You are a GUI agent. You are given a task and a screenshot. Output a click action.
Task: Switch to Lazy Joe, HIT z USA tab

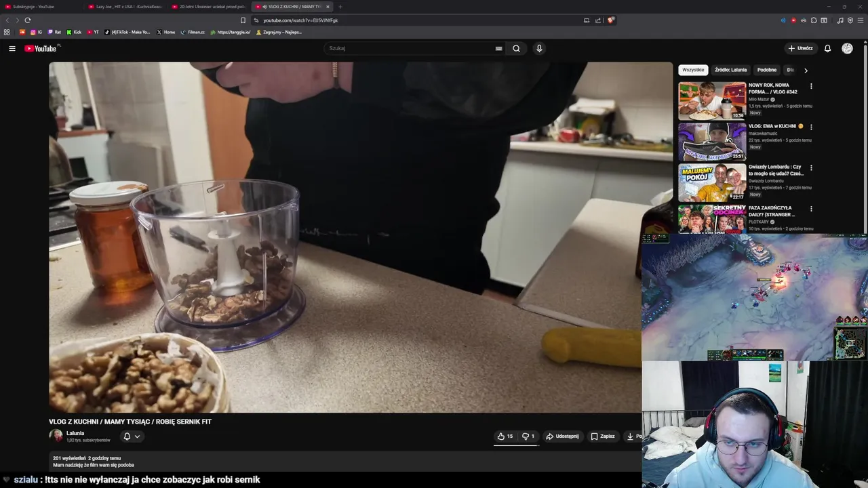126,7
